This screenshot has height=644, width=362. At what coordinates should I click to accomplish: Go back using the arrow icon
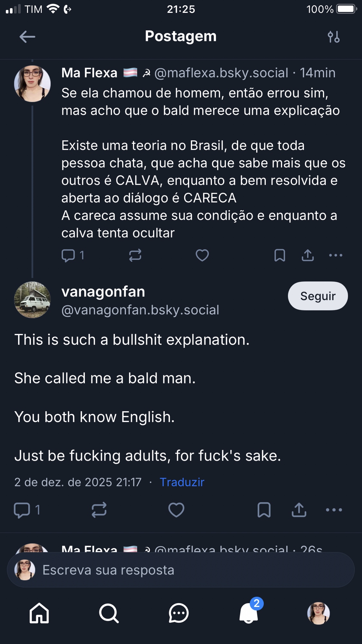point(27,37)
